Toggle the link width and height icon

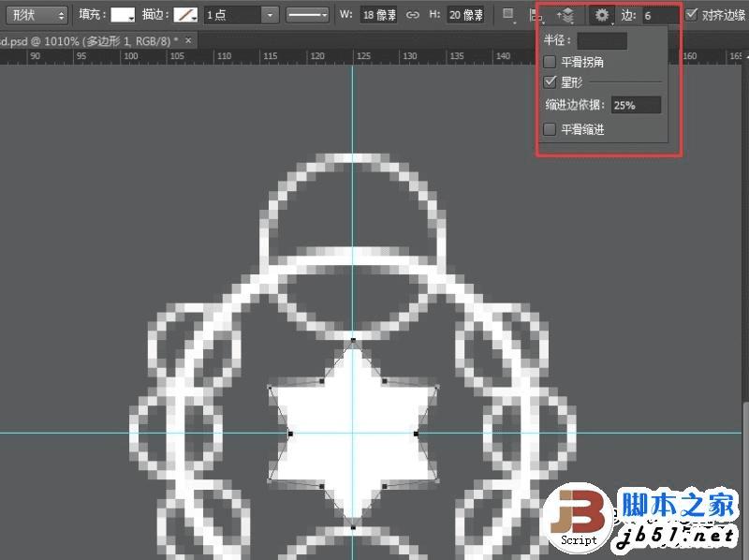click(x=412, y=15)
